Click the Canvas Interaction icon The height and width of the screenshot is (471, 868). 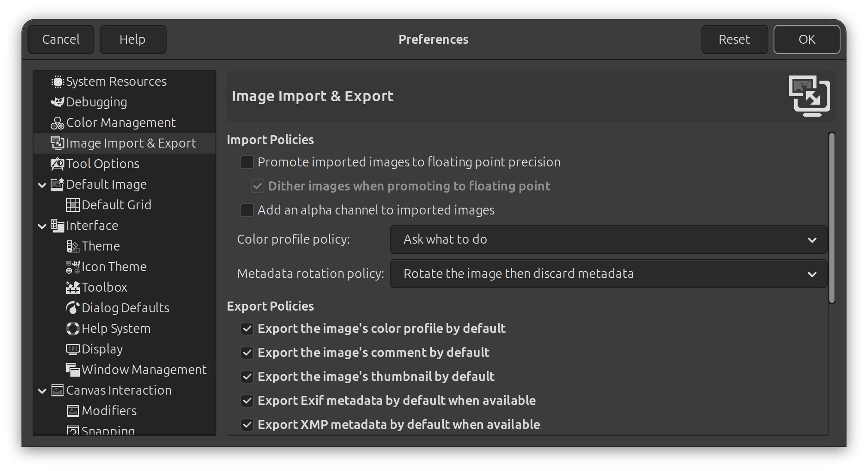pos(57,390)
